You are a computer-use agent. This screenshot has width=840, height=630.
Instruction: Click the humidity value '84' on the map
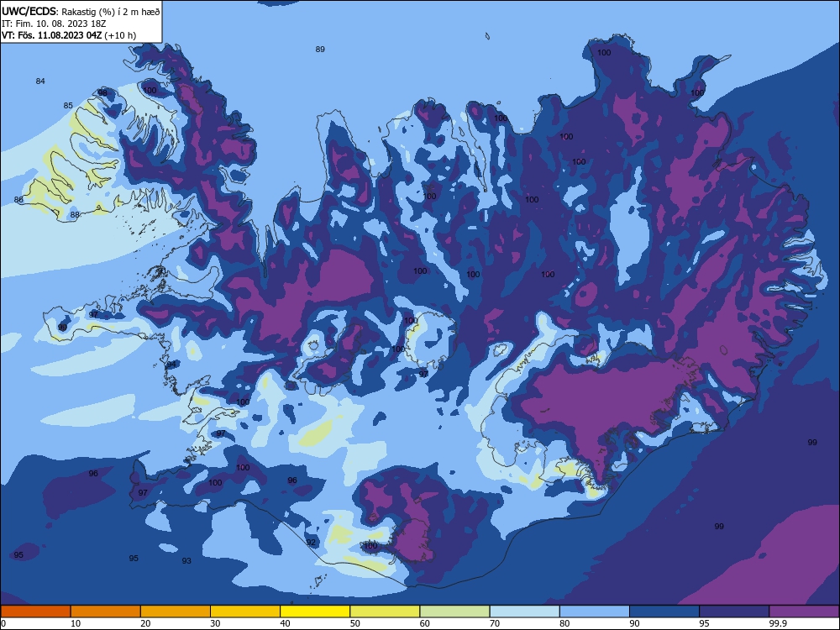tap(40, 81)
